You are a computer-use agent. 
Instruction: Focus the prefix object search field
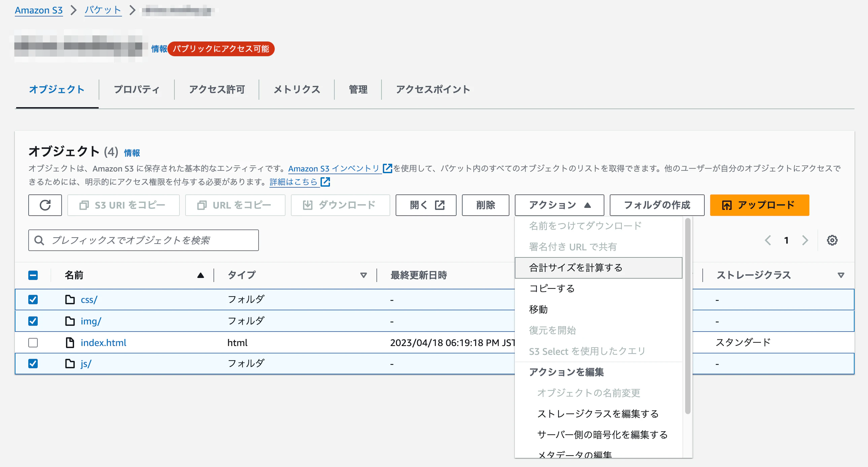click(143, 240)
